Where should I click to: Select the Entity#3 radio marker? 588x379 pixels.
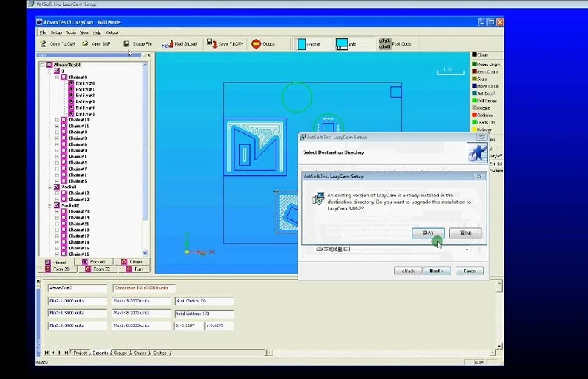pos(71,102)
